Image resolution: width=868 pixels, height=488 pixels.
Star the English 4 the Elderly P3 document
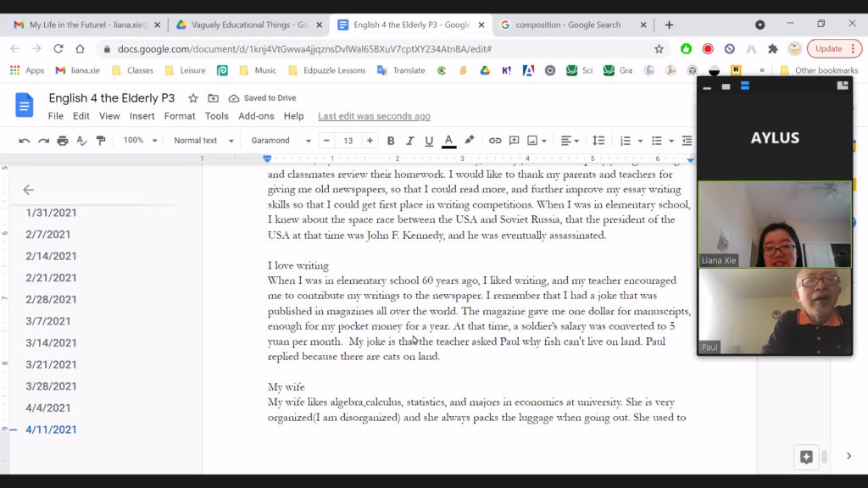(192, 98)
